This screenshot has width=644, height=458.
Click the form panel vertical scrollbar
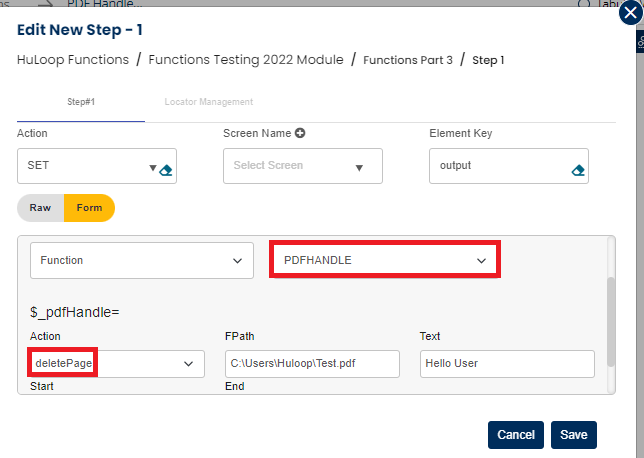click(x=611, y=310)
